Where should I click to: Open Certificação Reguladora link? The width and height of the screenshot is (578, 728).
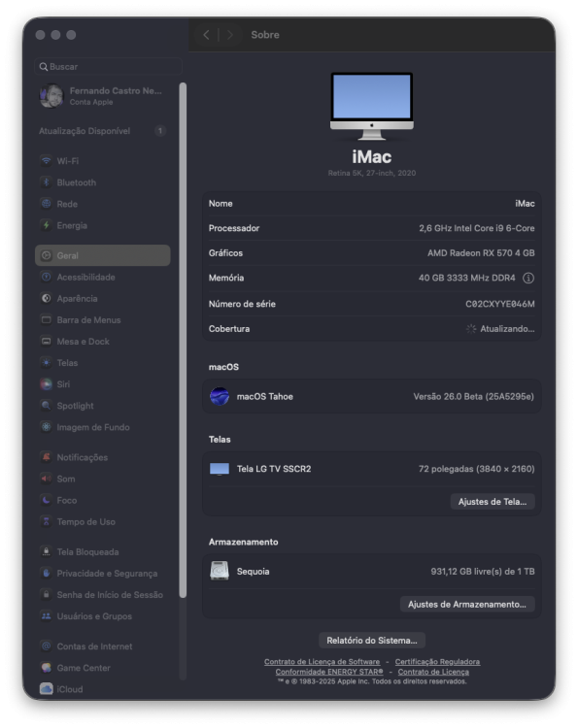click(437, 662)
